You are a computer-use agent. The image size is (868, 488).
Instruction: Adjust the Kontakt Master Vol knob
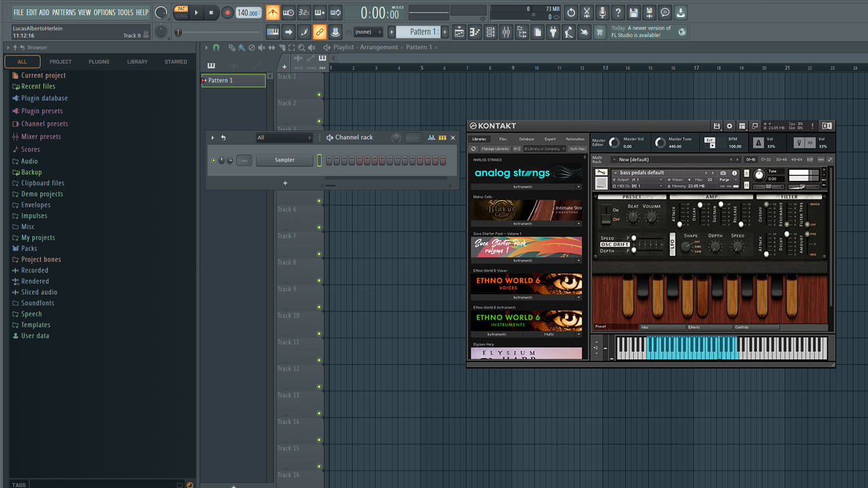[x=614, y=142]
